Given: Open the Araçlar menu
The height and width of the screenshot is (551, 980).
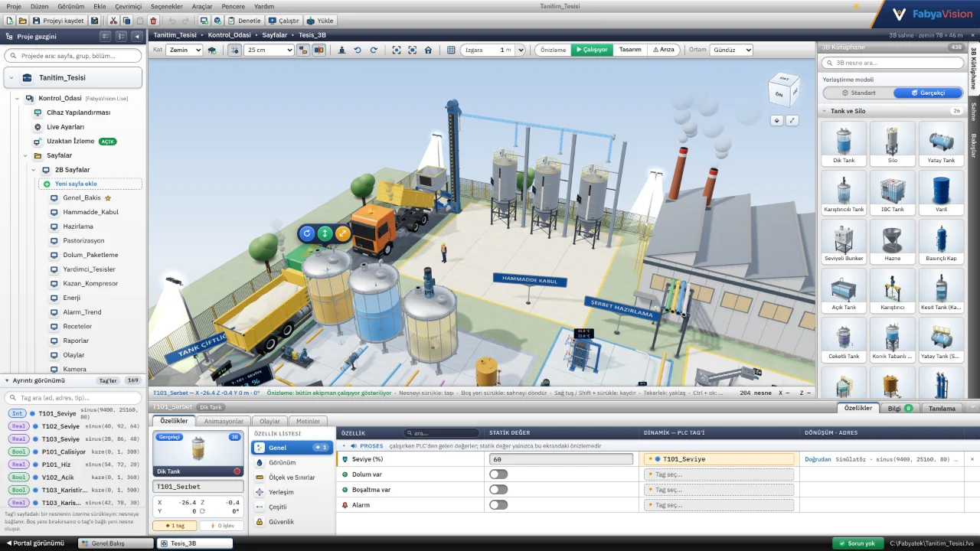Looking at the screenshot, I should [x=202, y=6].
